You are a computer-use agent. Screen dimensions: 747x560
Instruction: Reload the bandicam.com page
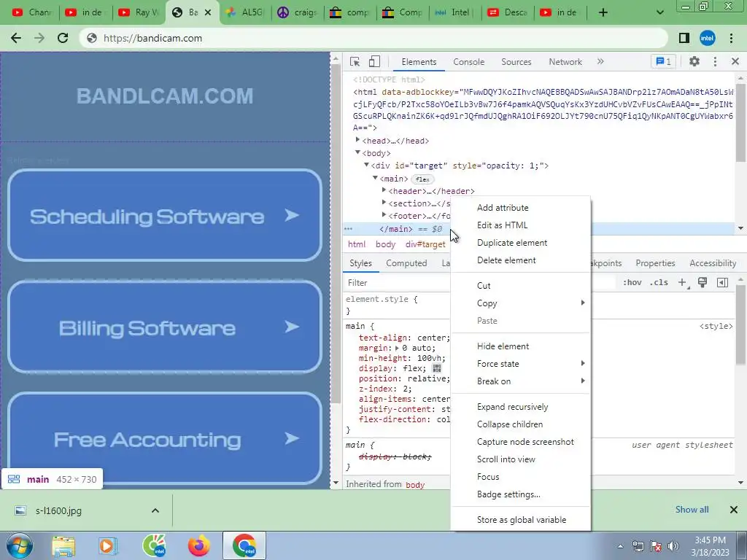(63, 38)
